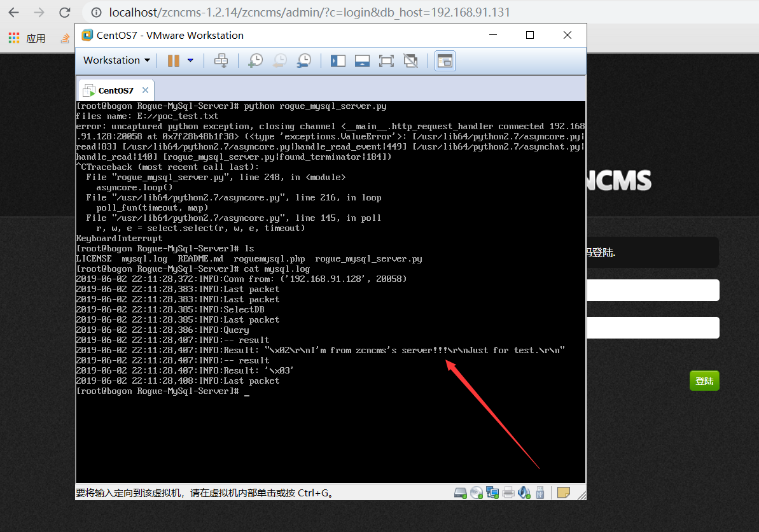Pause the virtual machine
This screenshot has height=532, width=759.
click(173, 60)
